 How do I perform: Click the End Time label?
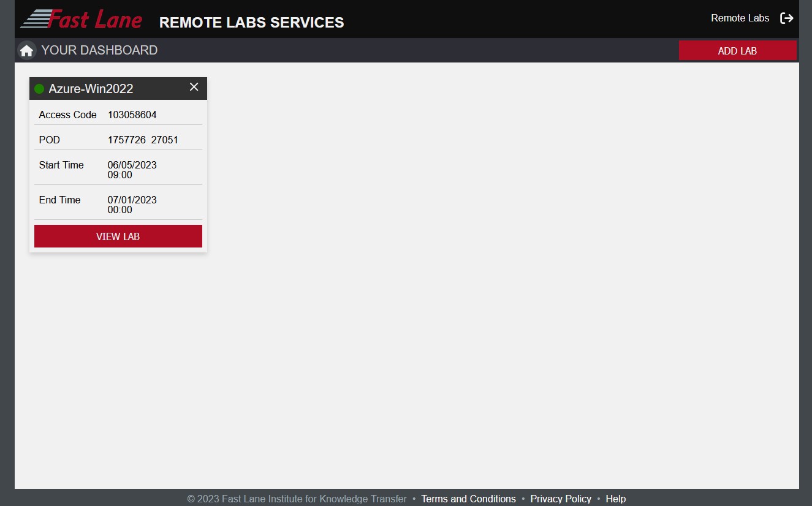click(x=59, y=200)
